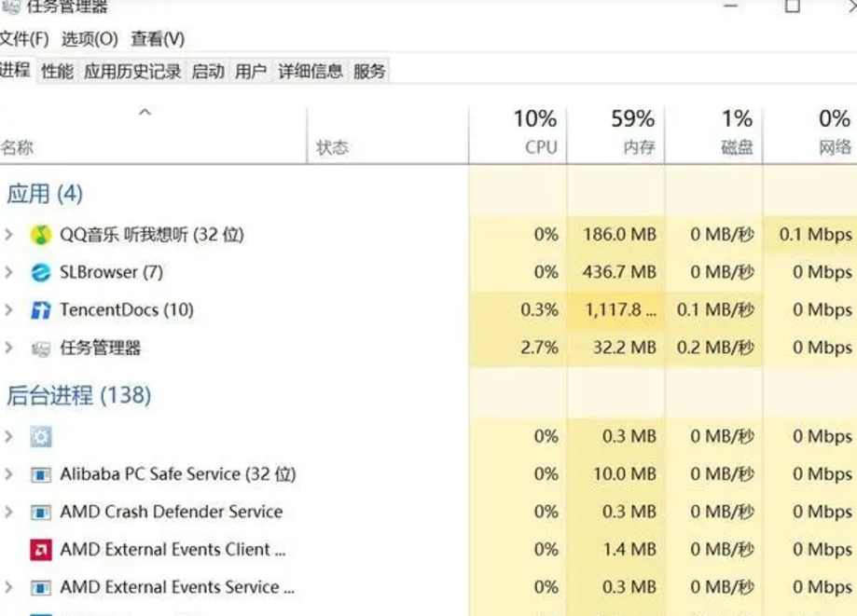Collapse the sort arrow above 名称 column
The width and height of the screenshot is (857, 616).
(145, 112)
